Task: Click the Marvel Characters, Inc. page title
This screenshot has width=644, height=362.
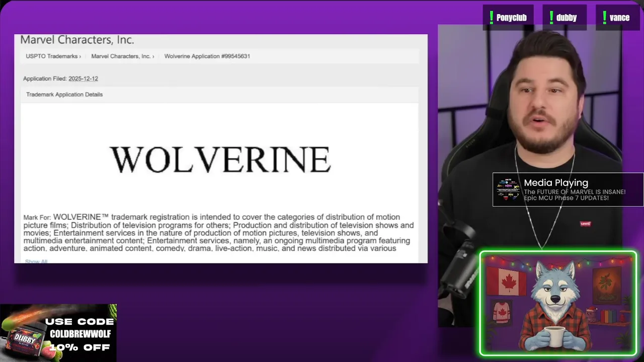Action: click(x=77, y=40)
